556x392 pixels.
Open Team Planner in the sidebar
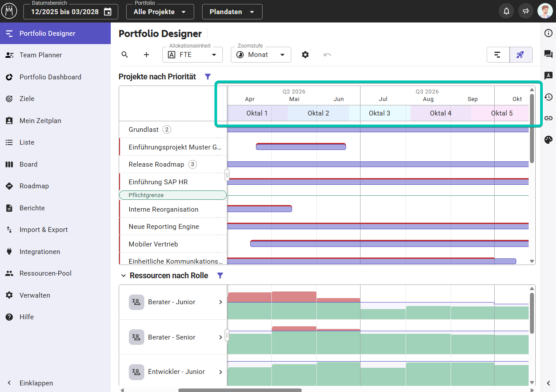point(41,55)
